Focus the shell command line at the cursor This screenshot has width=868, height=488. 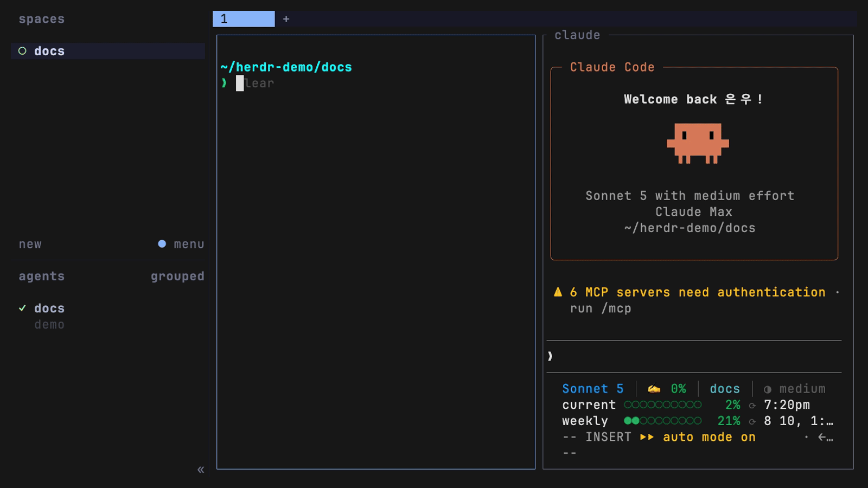[x=240, y=83]
